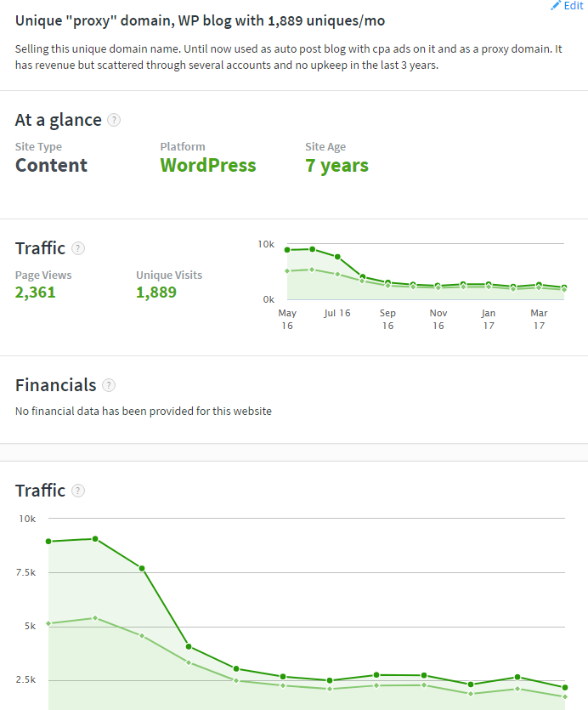This screenshot has width=588, height=710.
Task: Click the highest dark-green point on large chart
Action: pos(95,538)
